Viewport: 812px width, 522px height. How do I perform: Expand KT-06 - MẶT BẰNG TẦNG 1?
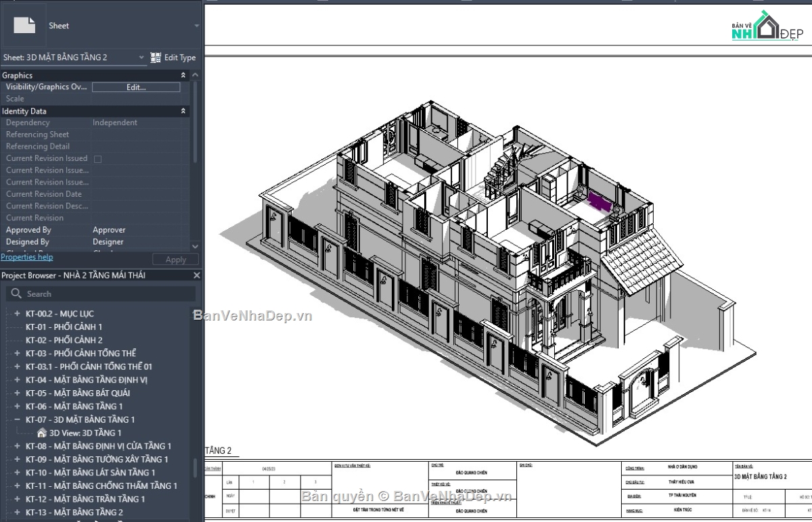[x=18, y=406]
